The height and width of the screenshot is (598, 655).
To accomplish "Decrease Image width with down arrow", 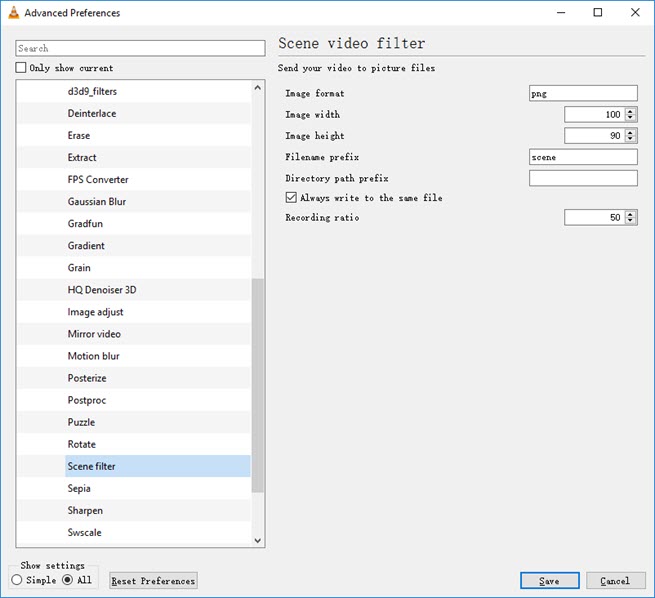I will pos(631,118).
